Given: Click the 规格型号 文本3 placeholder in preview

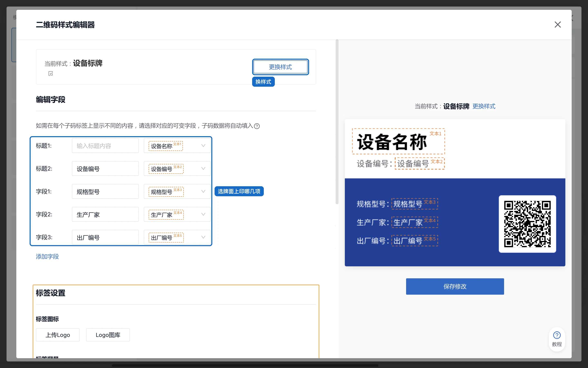Looking at the screenshot, I should (x=415, y=204).
